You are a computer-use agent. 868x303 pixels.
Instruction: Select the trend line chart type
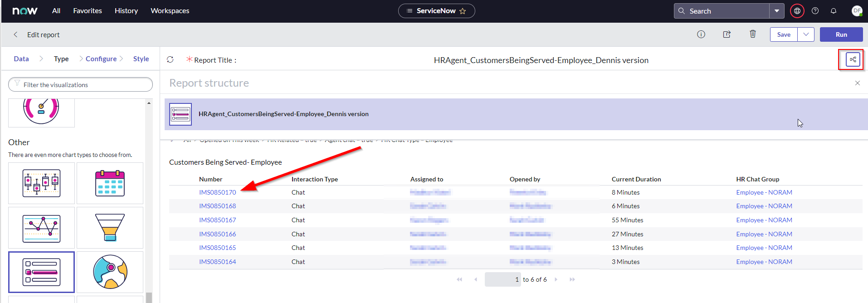(41, 228)
